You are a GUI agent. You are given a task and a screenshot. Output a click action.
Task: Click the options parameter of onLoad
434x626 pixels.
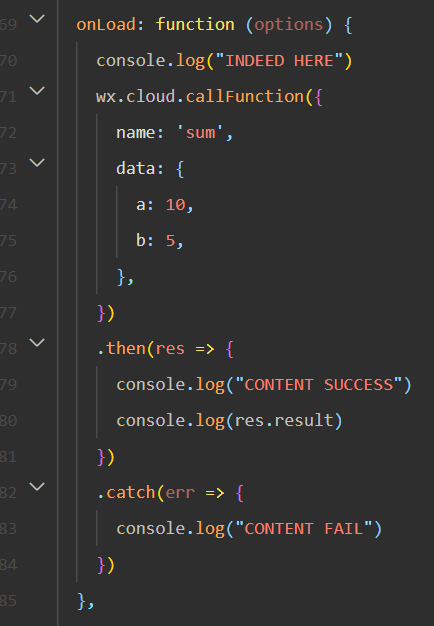289,25
